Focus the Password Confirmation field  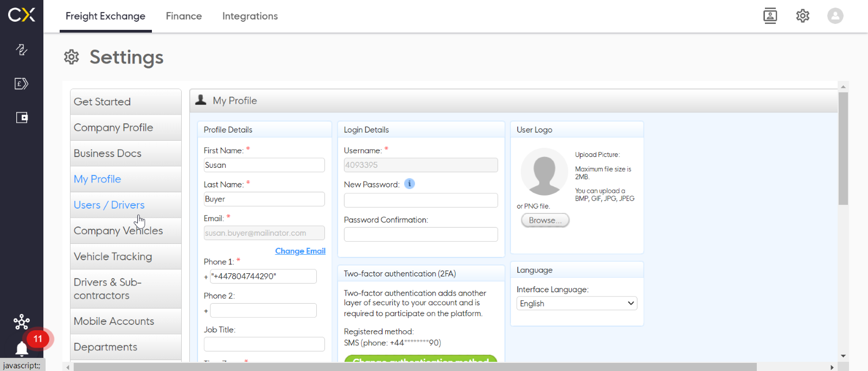(x=421, y=234)
